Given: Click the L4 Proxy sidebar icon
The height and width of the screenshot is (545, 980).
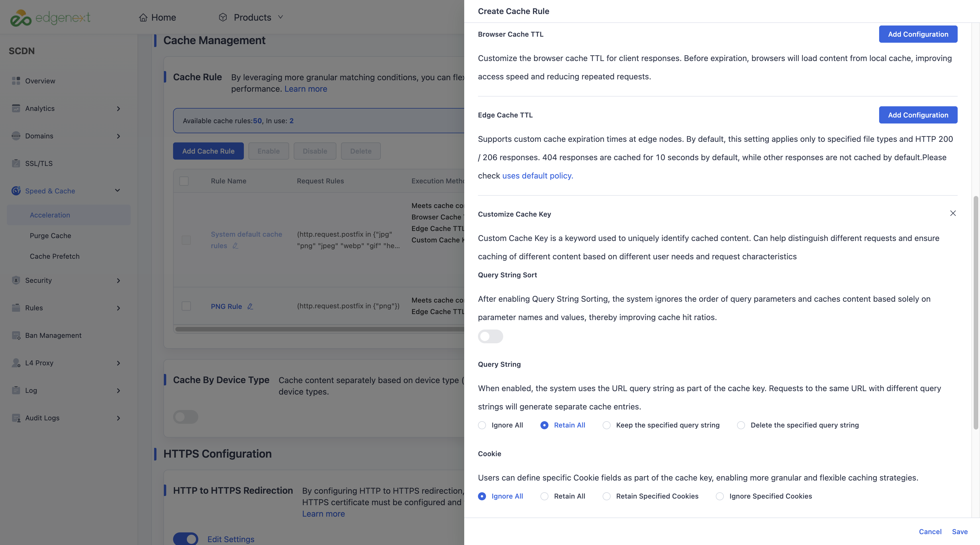Looking at the screenshot, I should coord(16,363).
